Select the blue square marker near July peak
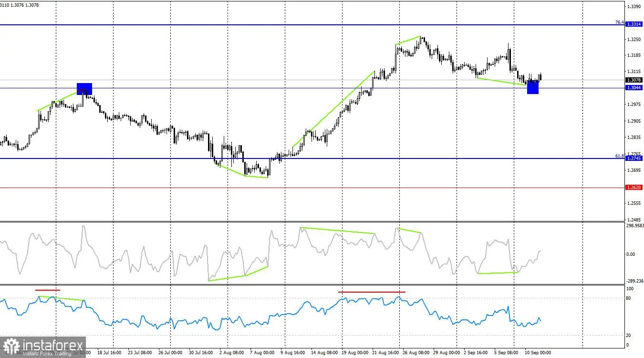Viewport: 644px width, 358px height. click(x=84, y=89)
